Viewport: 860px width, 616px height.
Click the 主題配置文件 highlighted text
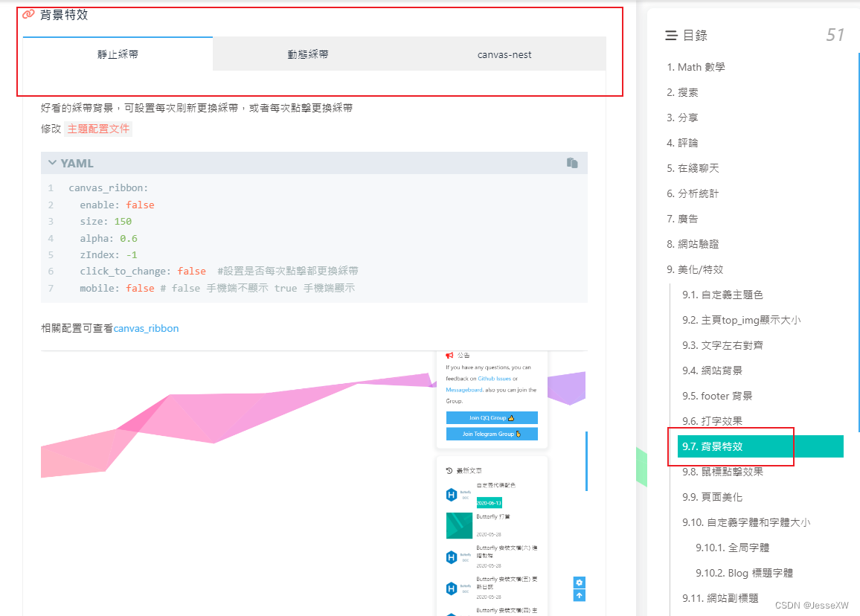tap(98, 129)
